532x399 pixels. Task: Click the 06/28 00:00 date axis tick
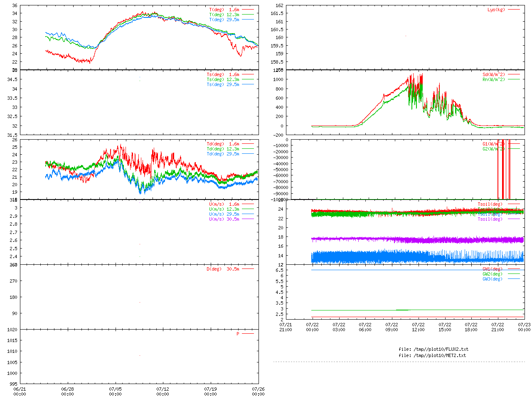[67, 392]
